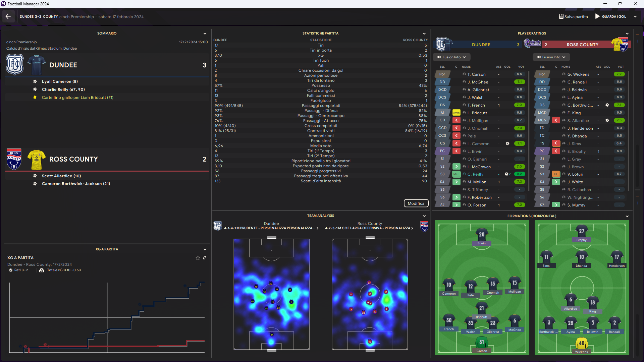Viewport: 644px width, 362px height.
Task: Click the Dundee club crest in summary
Action: tap(15, 65)
